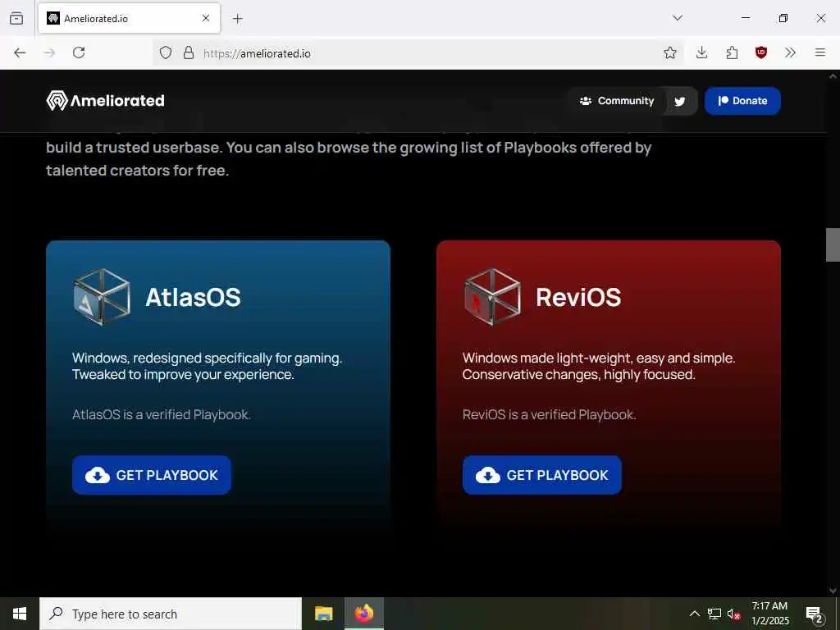
Task: Open tracking protection shield info
Action: tap(166, 52)
